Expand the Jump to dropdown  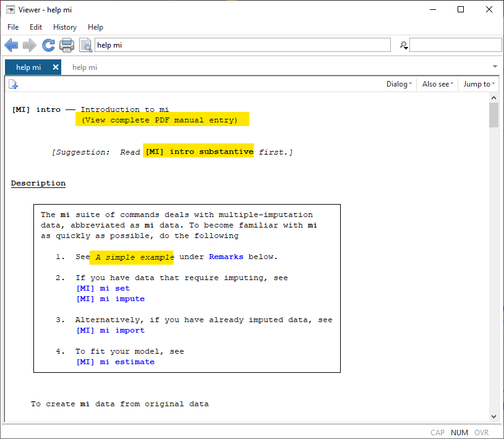coord(479,84)
